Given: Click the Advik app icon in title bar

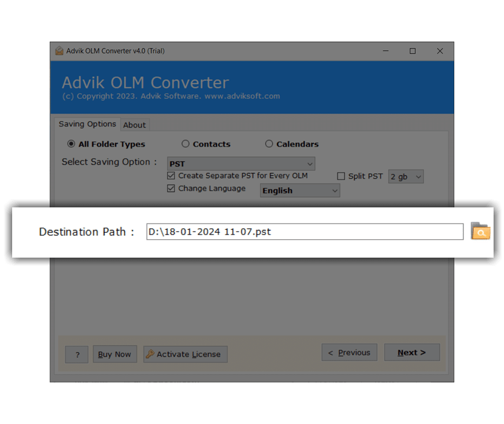Looking at the screenshot, I should click(59, 51).
